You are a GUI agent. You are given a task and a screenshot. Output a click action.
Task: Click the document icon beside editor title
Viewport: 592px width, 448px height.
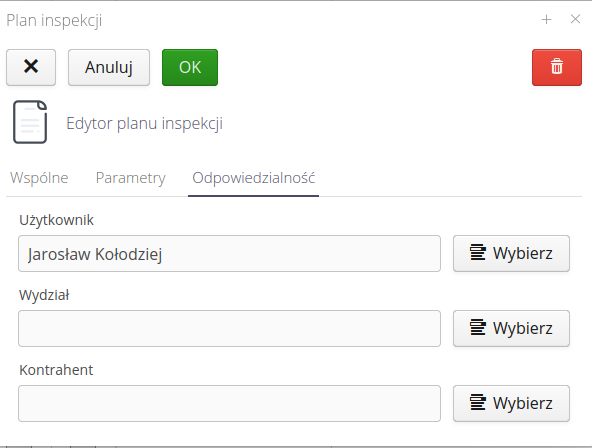click(30, 122)
